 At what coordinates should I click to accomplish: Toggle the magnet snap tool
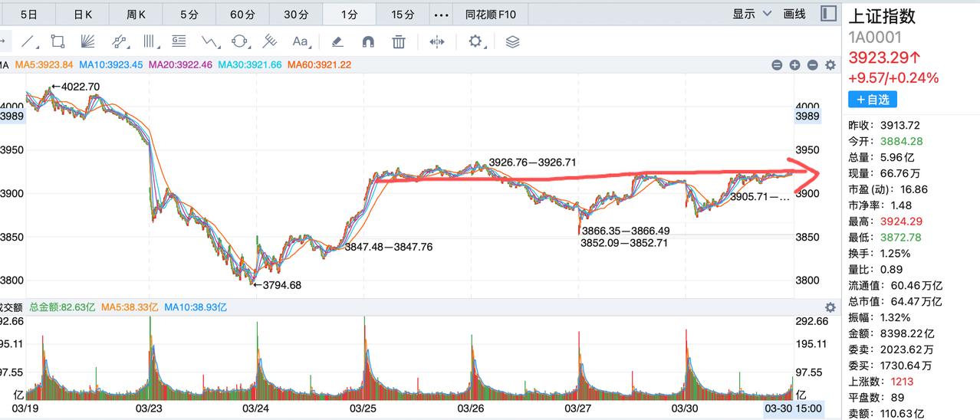[x=368, y=41]
